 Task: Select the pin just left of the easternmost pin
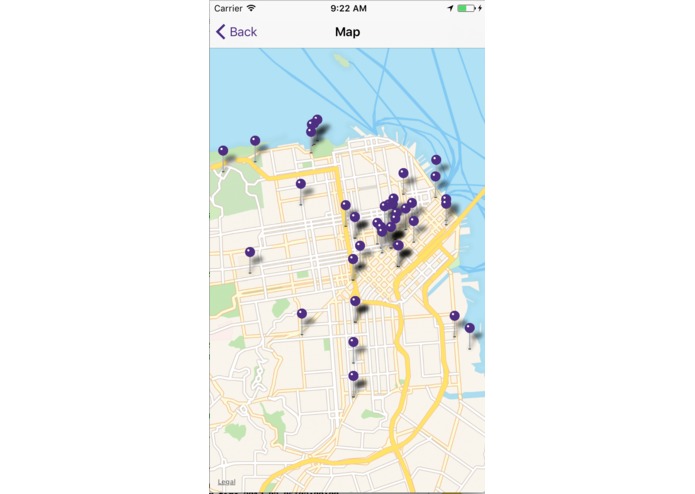pos(455,316)
